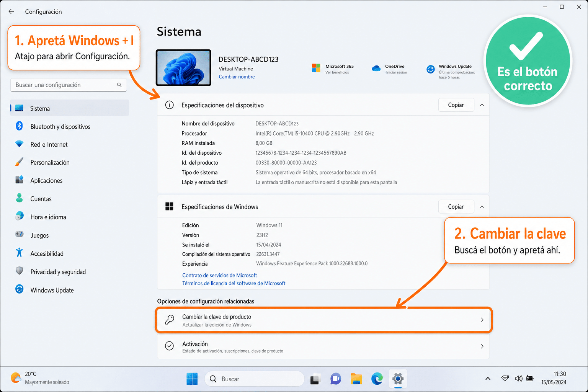
Task: Click Ver beneficios under Microsoft 365
Action: coord(337,72)
